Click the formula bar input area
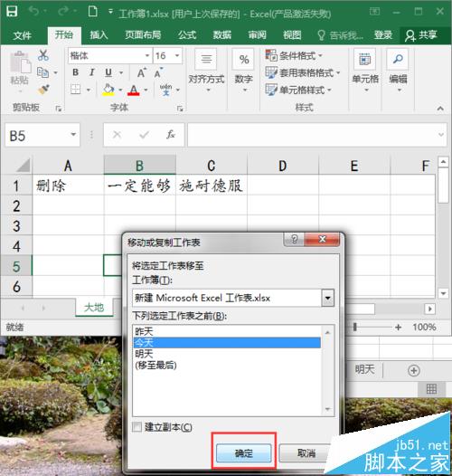 [x=313, y=135]
